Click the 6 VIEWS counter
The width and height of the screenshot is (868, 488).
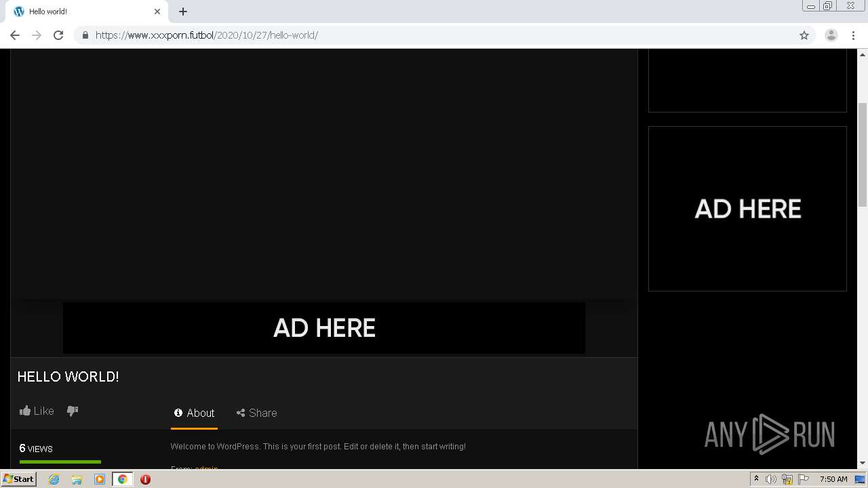pos(36,449)
